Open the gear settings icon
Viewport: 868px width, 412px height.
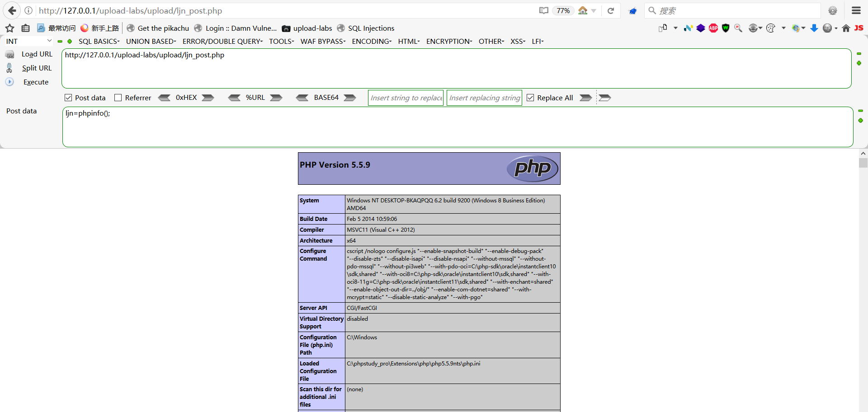833,10
